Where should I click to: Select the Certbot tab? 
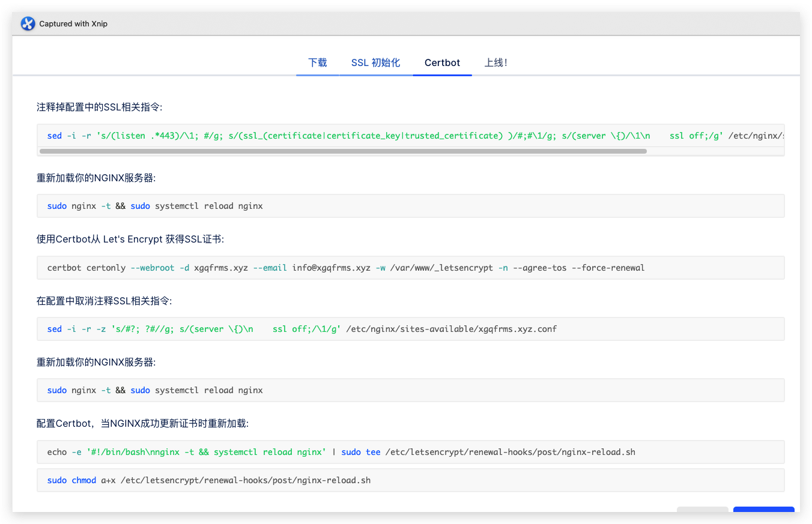[x=442, y=62]
